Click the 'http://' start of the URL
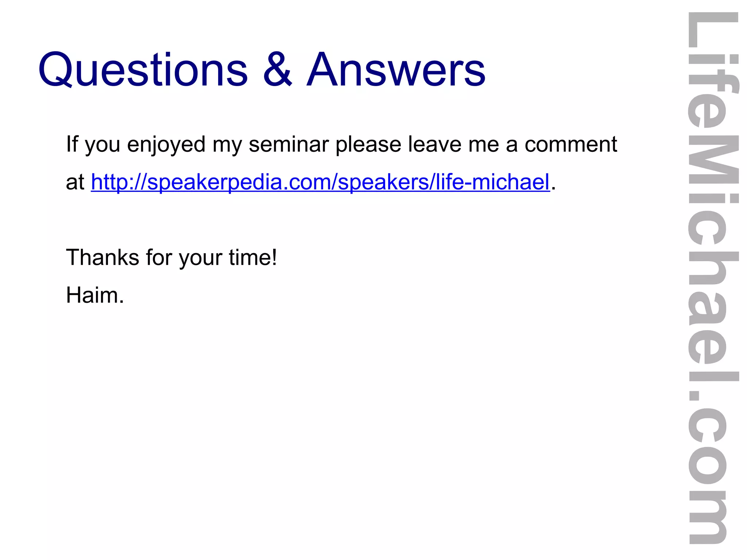Screen dimensions: 747x560 [x=119, y=182]
